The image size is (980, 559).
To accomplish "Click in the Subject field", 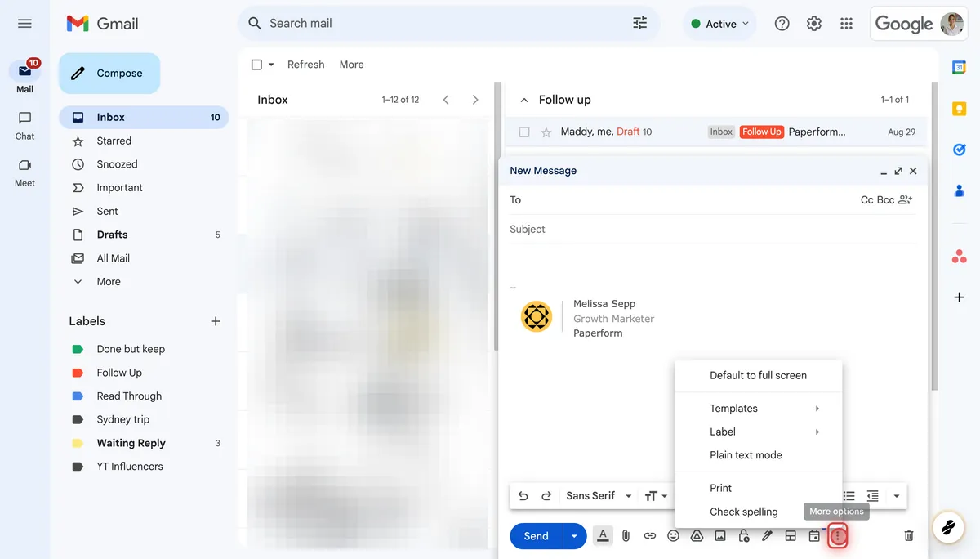I will [712, 230].
